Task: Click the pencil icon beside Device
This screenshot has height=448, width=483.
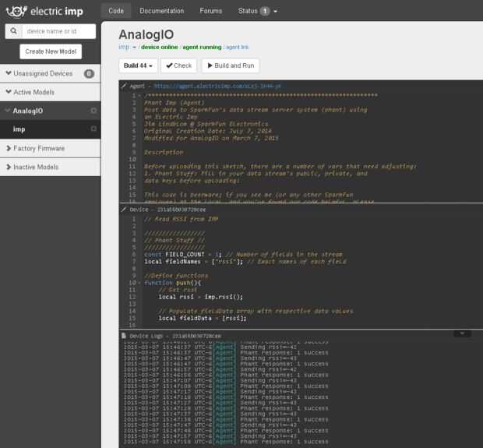Action: 123,210
